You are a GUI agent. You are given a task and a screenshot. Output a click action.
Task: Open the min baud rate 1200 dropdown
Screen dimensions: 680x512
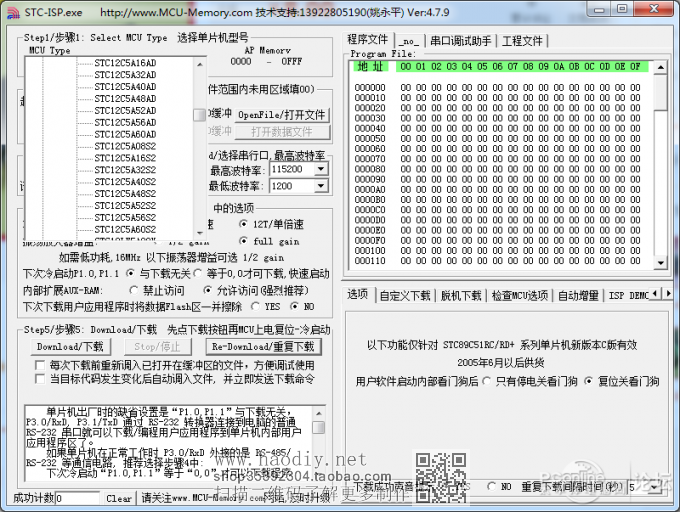(x=320, y=186)
